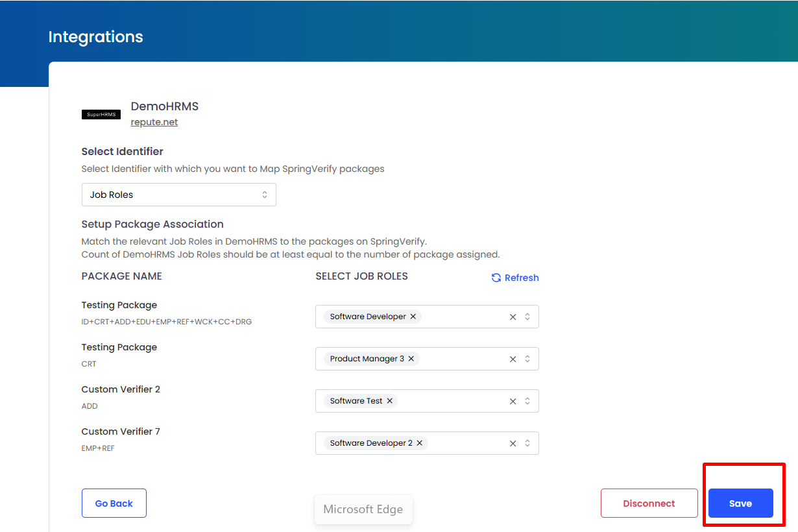The width and height of the screenshot is (798, 532).
Task: Click the SuperHRMS logo
Action: pos(101,115)
